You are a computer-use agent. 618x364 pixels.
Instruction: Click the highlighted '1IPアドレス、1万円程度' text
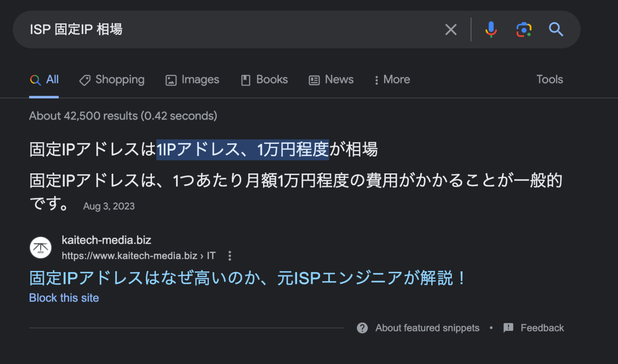pyautogui.click(x=243, y=150)
